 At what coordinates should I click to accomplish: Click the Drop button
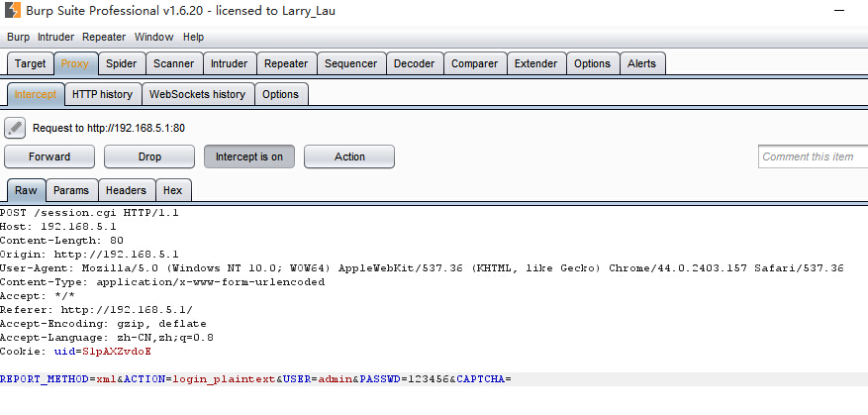(149, 156)
